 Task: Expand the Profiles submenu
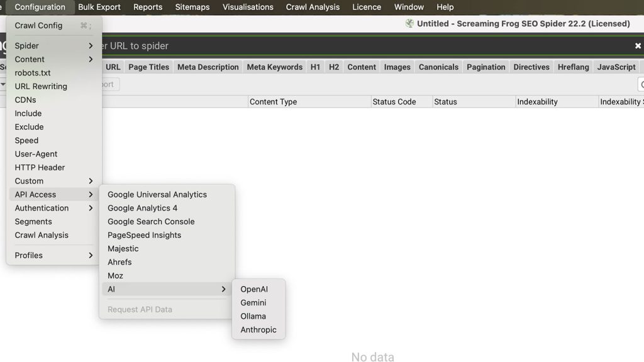(x=54, y=255)
